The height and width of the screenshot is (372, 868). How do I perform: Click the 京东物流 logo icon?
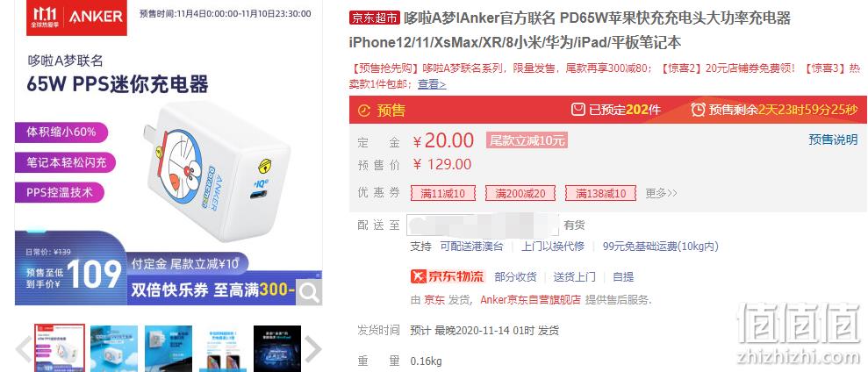(x=448, y=276)
